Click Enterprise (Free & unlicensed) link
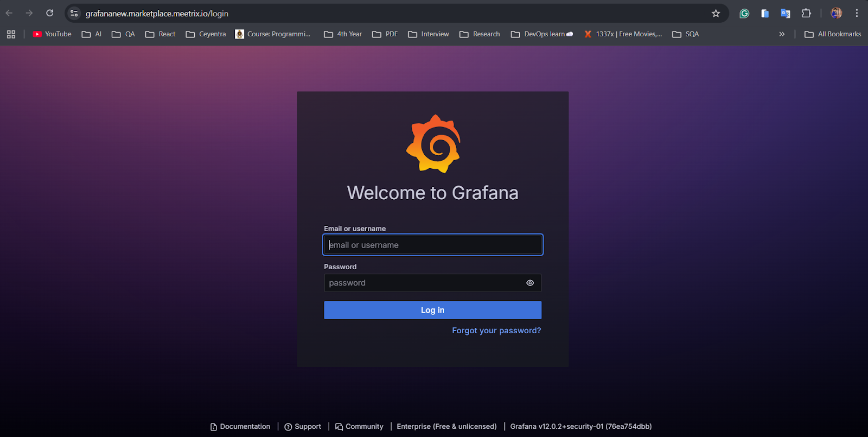This screenshot has height=437, width=868. [446, 427]
